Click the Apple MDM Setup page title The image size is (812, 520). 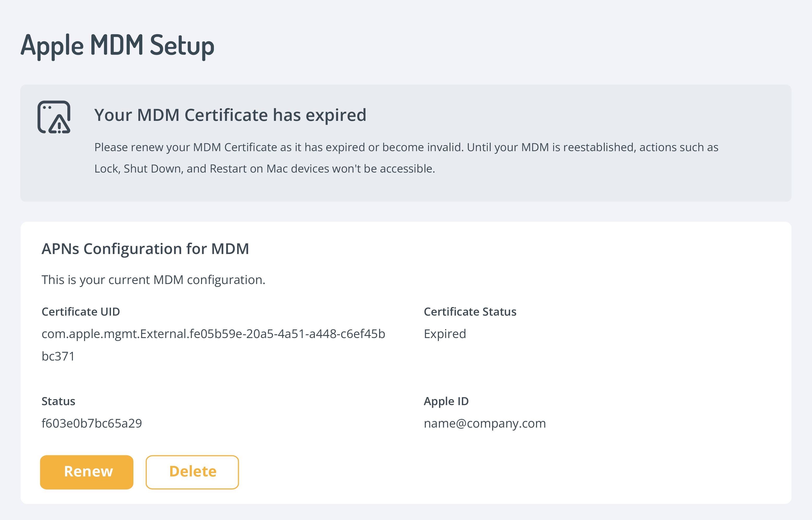click(117, 45)
